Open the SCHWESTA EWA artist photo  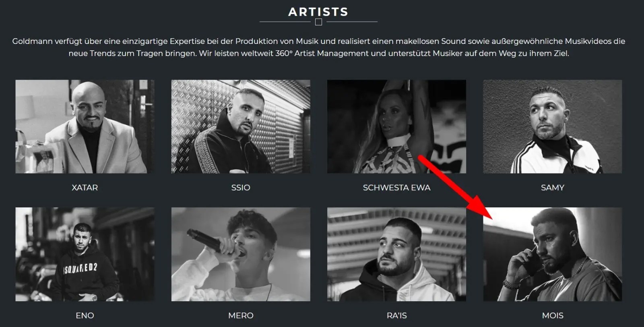tap(396, 126)
